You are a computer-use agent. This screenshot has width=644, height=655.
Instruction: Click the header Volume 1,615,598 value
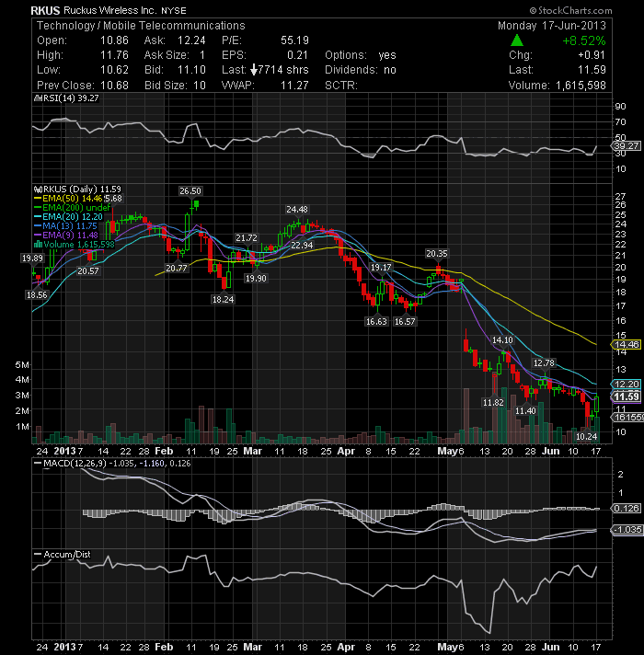(581, 86)
